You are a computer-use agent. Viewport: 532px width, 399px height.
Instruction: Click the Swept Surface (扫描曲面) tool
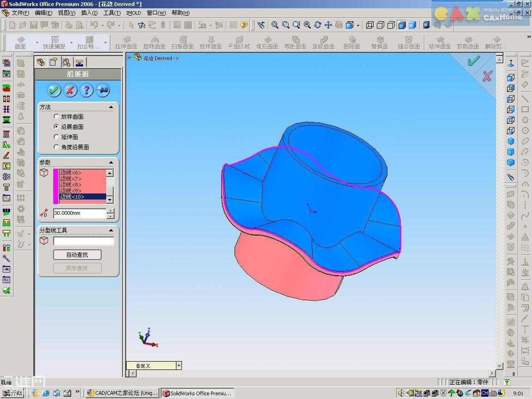[x=182, y=43]
